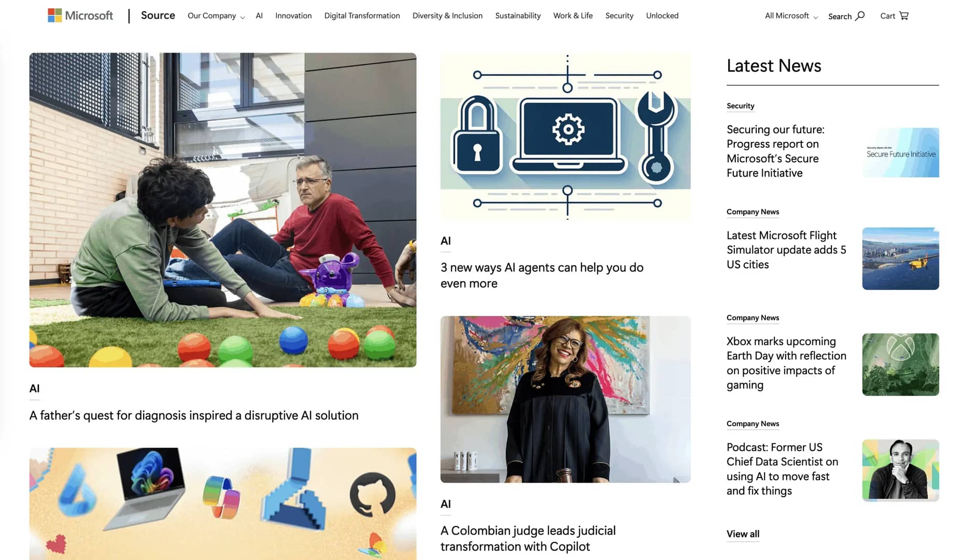The height and width of the screenshot is (560, 962).
Task: Open the podcast portrait thumbnail
Action: [x=900, y=470]
